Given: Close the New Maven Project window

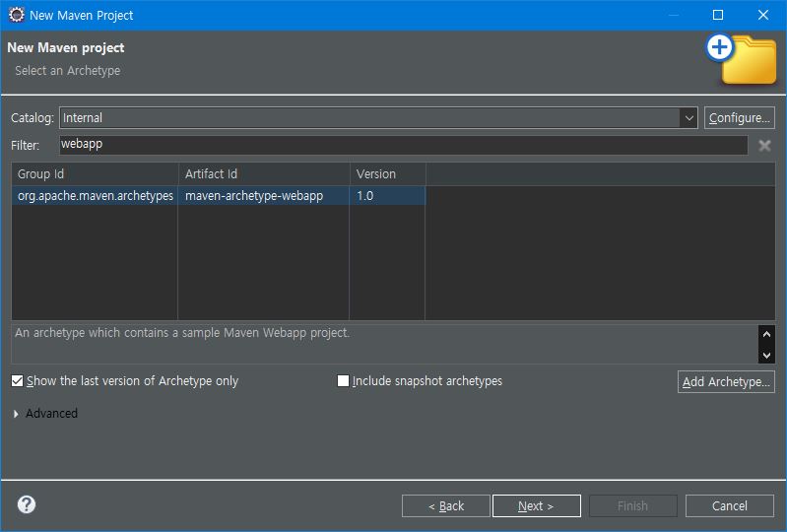Looking at the screenshot, I should (763, 15).
